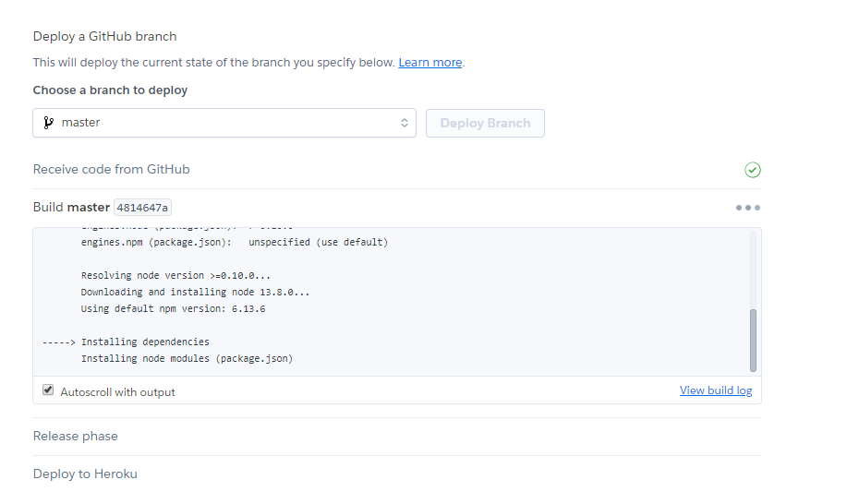Click the 'Resolving node version >=0.10.0...' line
Screen dimensions: 847x504
click(x=175, y=275)
